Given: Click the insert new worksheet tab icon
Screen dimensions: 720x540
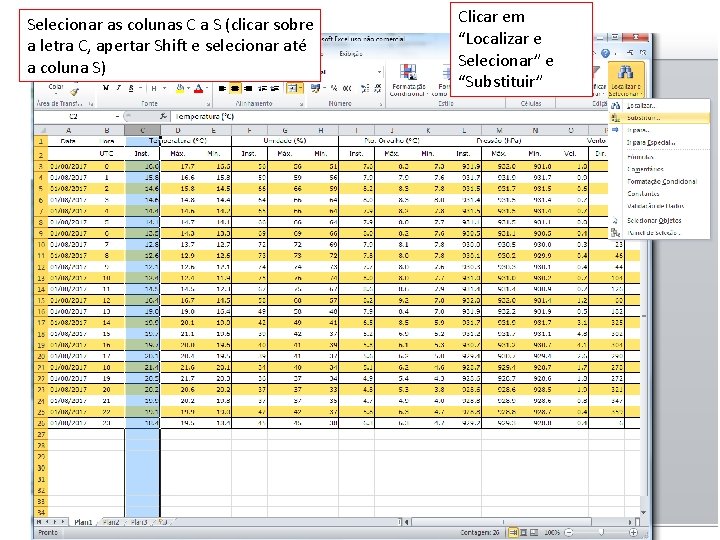Looking at the screenshot, I should (x=163, y=522).
